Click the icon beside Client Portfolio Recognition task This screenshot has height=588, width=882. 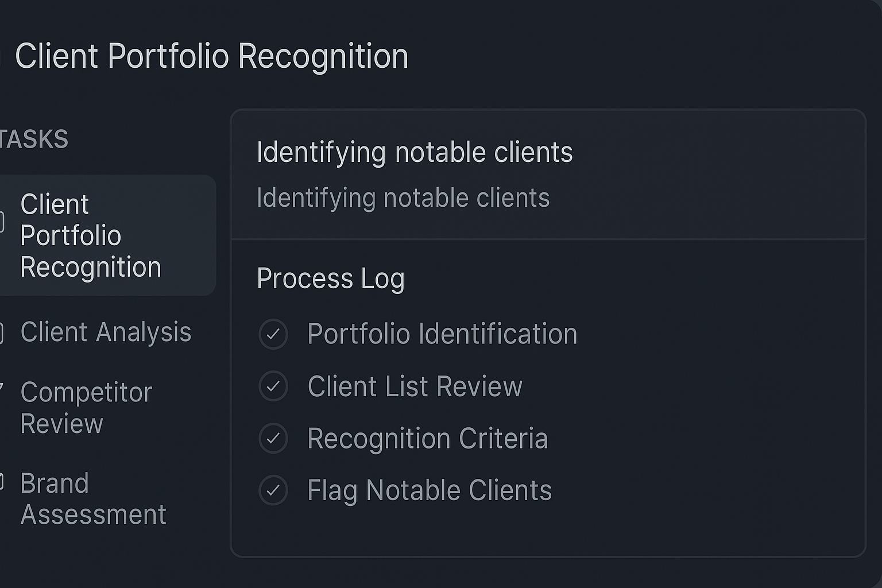2,222
